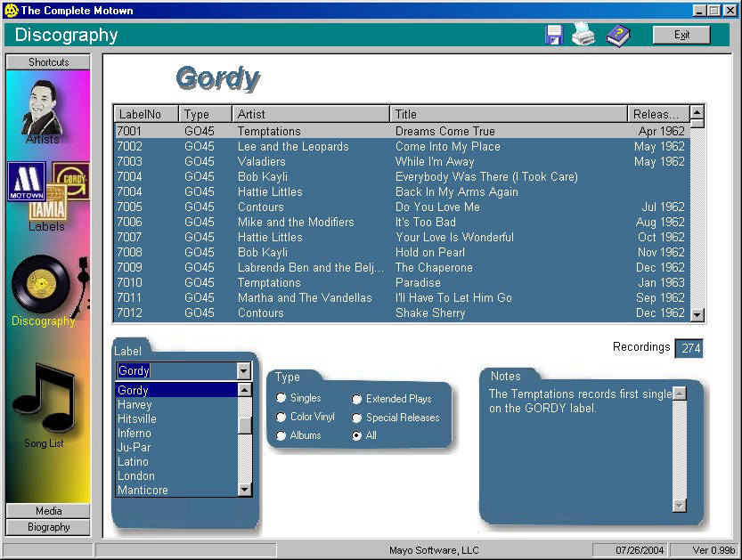742x560 pixels.
Task: Open the Help book icon
Action: point(618,36)
